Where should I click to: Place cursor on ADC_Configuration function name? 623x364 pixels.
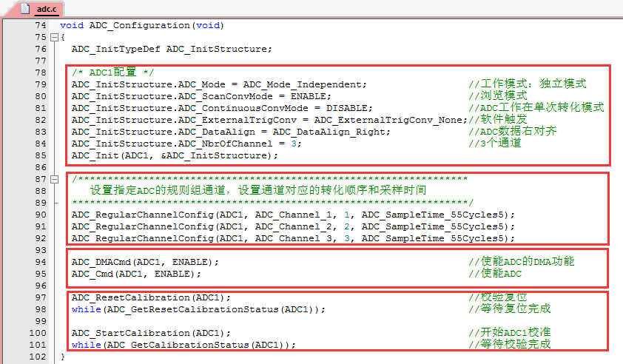pyautogui.click(x=140, y=25)
